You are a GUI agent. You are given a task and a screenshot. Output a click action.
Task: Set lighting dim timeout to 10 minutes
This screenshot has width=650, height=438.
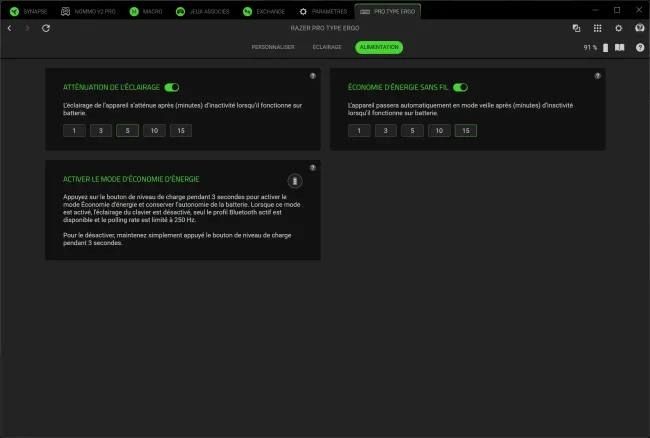(154, 131)
